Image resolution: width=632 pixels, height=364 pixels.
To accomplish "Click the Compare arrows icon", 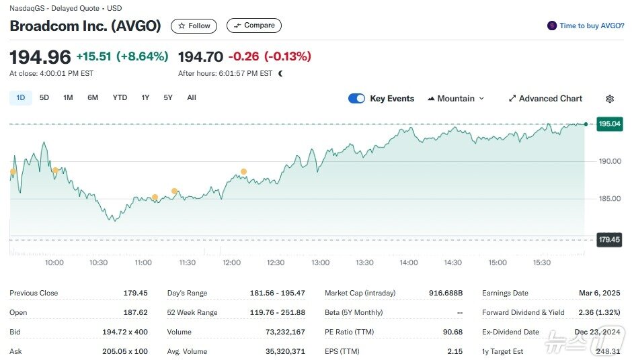I will pyautogui.click(x=237, y=26).
